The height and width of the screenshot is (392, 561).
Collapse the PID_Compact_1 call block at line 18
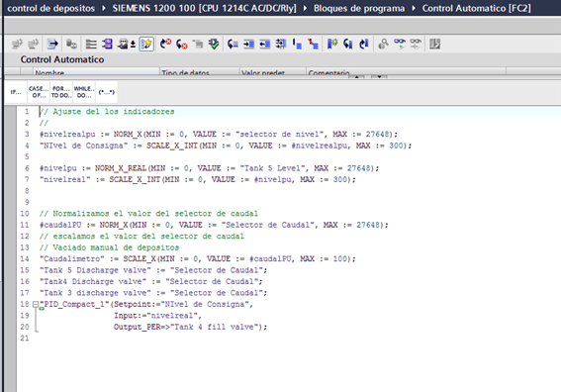click(36, 304)
